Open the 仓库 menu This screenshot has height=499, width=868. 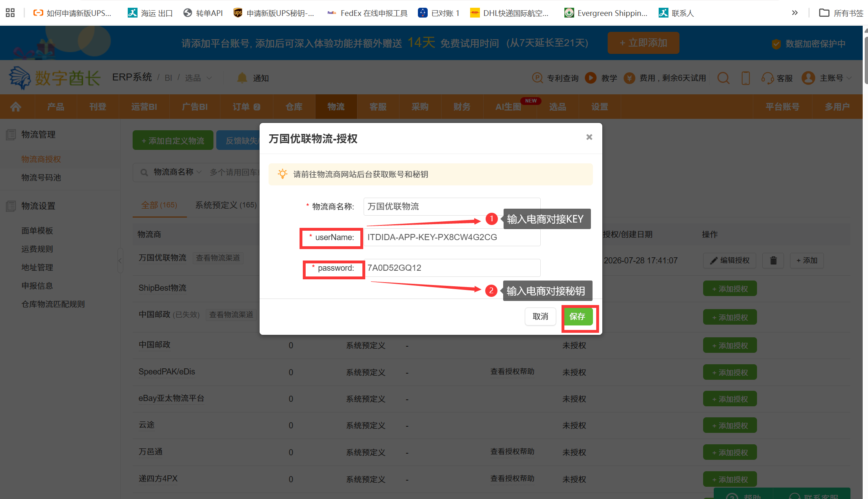(x=294, y=107)
